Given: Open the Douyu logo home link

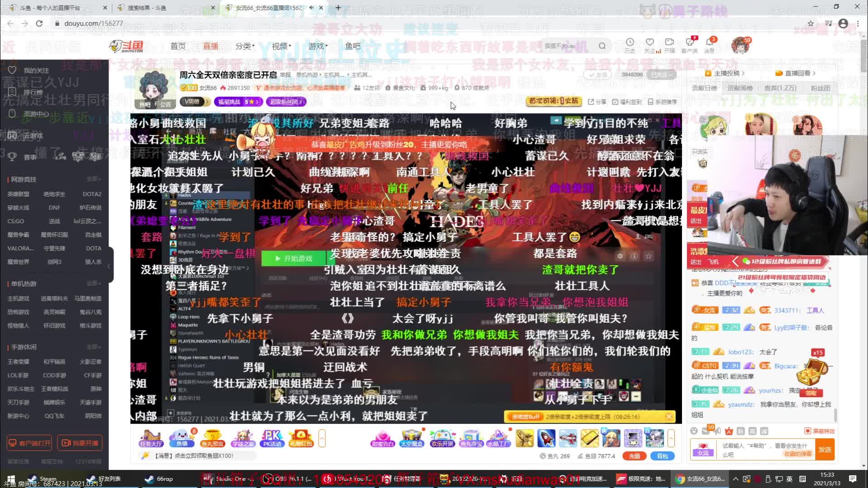Looking at the screenshot, I should [127, 46].
